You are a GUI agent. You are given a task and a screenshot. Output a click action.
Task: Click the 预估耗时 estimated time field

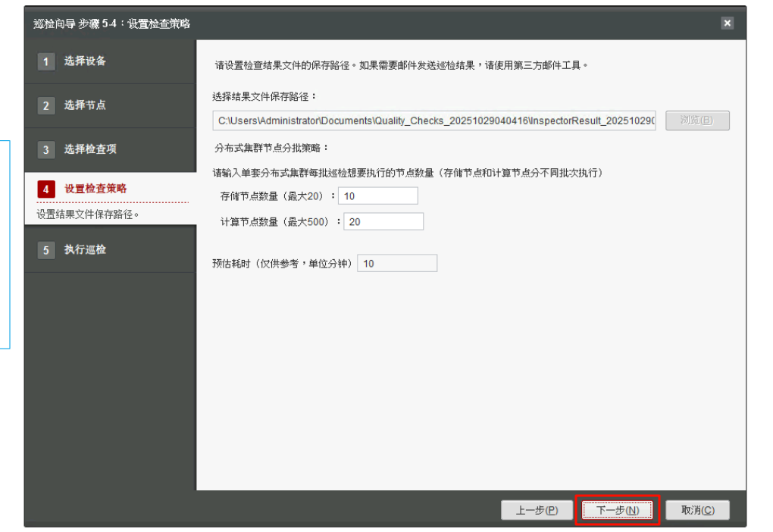(x=396, y=264)
